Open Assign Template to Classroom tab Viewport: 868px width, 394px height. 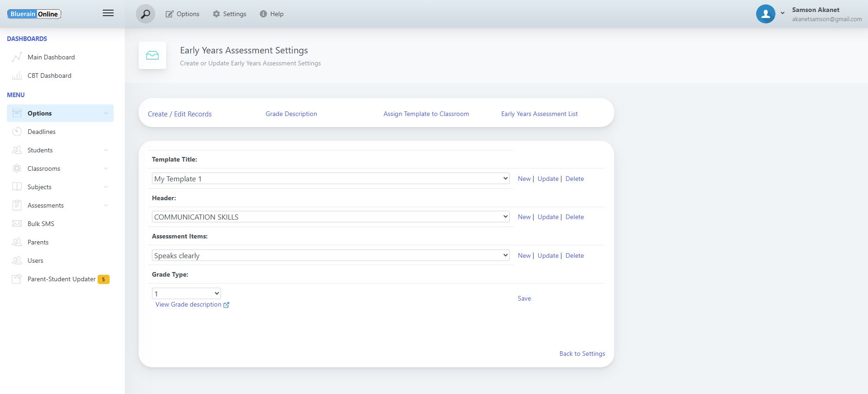pyautogui.click(x=426, y=114)
